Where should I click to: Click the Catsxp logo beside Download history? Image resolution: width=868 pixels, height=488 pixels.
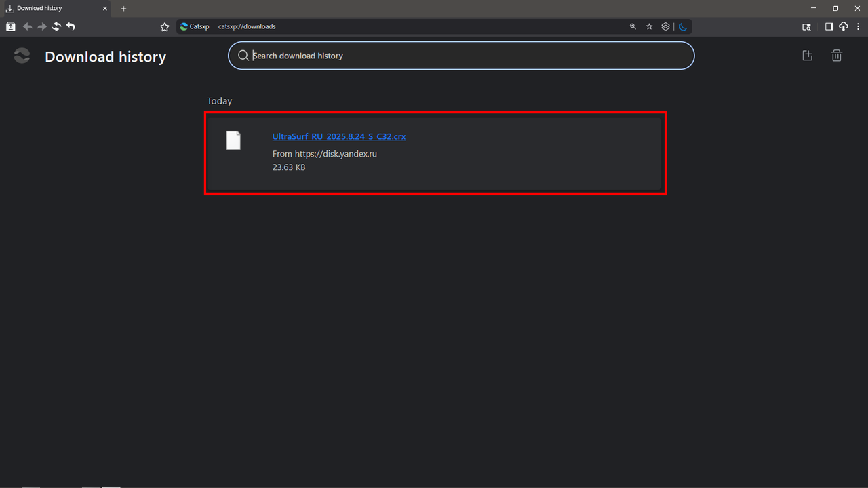click(22, 56)
